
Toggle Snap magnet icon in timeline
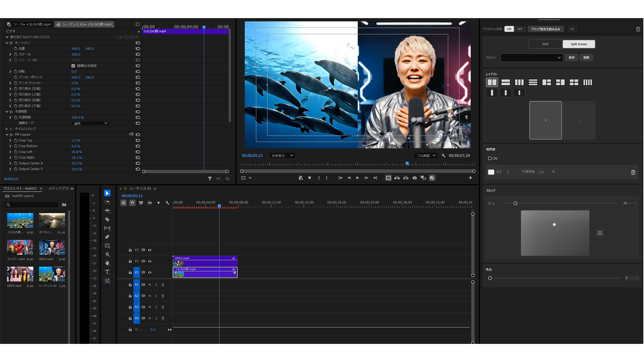132,203
